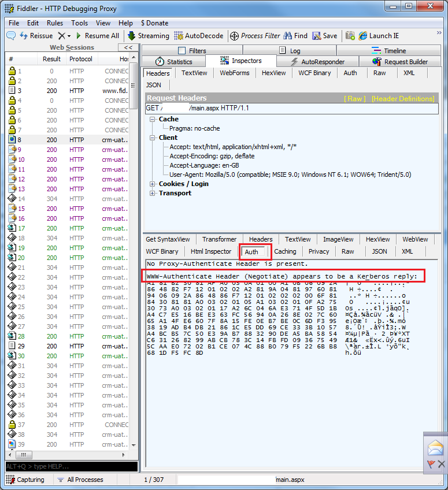Click the camera screenshot toolbar icon

pos(350,36)
